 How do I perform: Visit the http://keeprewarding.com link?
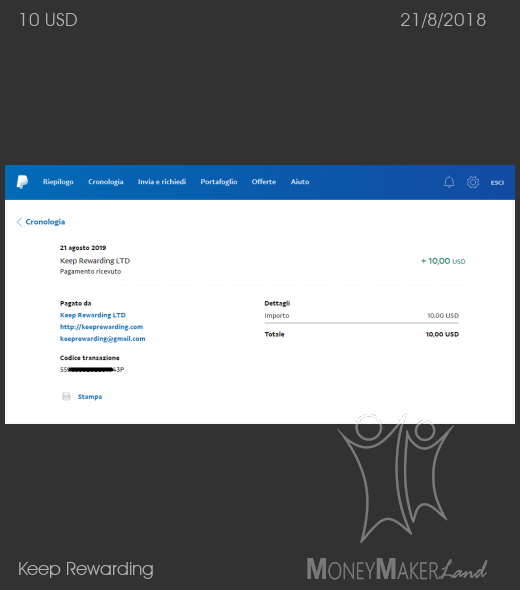pyautogui.click(x=101, y=327)
